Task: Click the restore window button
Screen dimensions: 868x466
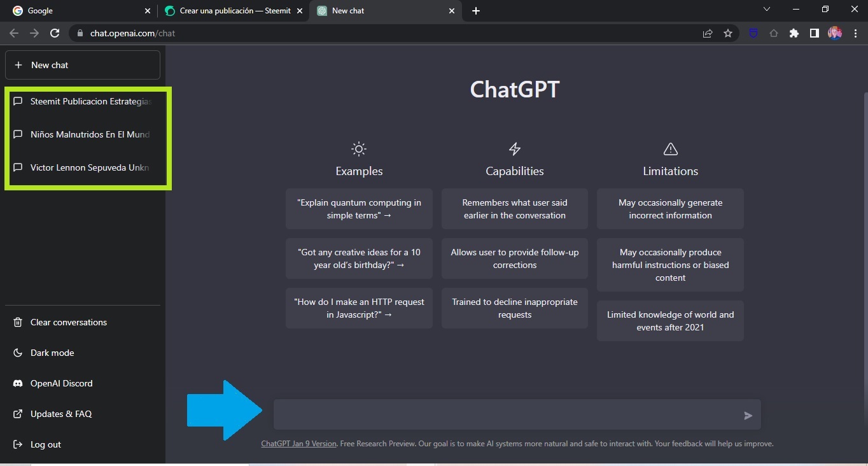Action: click(825, 10)
